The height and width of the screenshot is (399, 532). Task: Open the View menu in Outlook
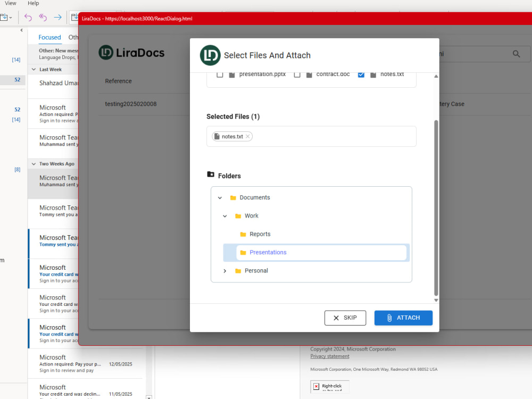[11, 3]
